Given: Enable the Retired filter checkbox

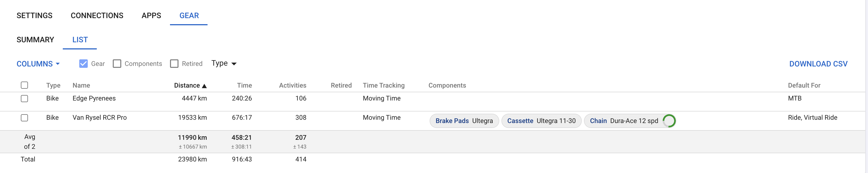Looking at the screenshot, I should (174, 64).
